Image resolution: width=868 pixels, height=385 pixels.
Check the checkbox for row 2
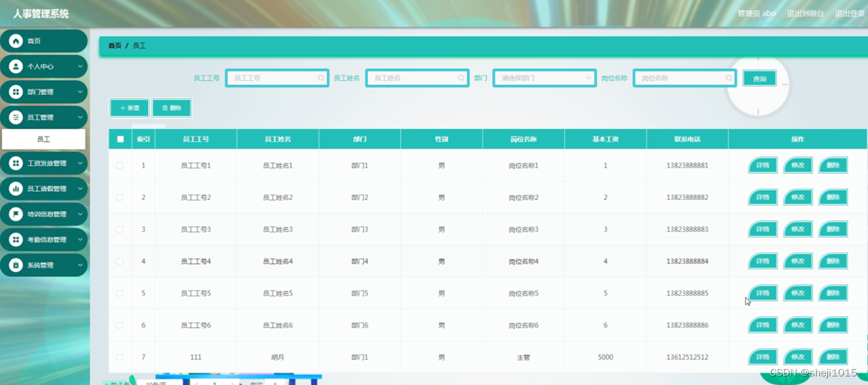pos(119,198)
